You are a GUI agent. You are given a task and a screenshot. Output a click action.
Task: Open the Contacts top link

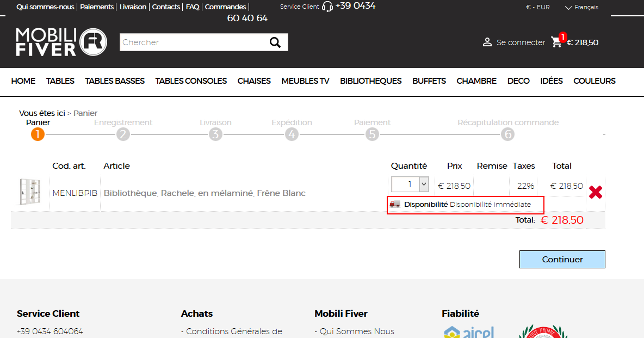[166, 7]
